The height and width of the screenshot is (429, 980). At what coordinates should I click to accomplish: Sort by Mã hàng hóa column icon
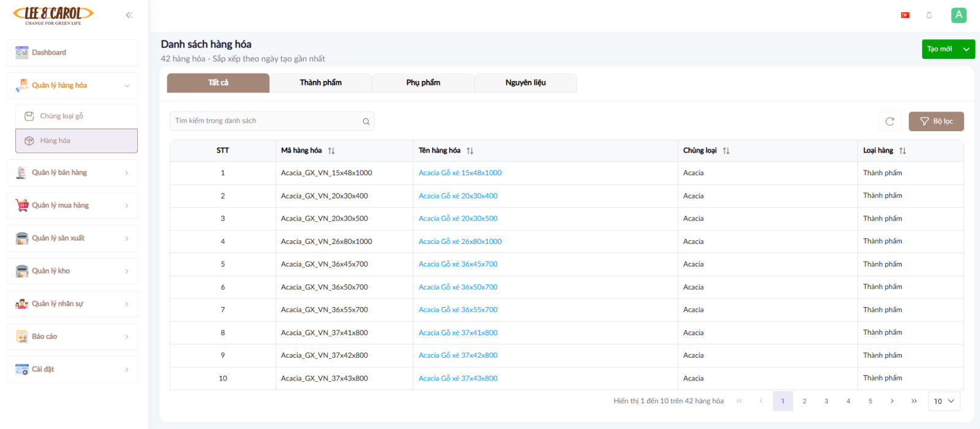tap(331, 151)
